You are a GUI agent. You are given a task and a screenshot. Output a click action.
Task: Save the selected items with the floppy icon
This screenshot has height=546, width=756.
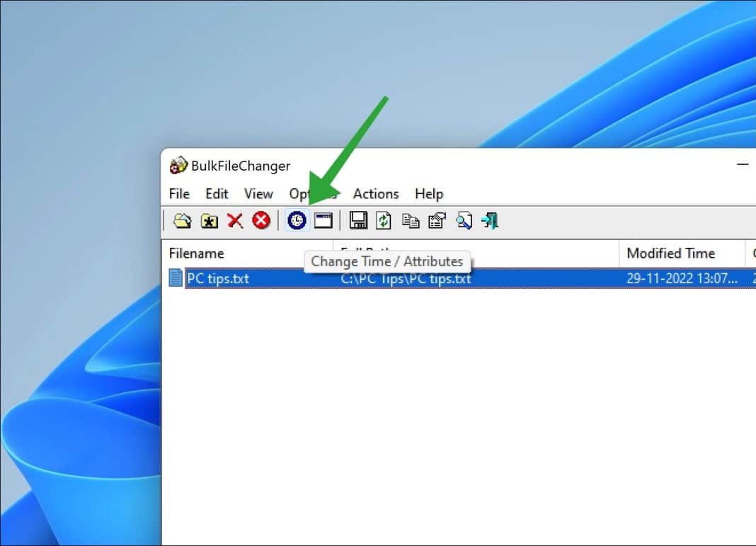[x=358, y=220]
